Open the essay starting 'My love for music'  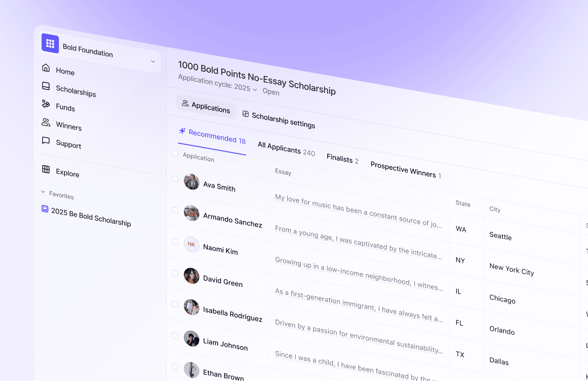[x=358, y=211]
